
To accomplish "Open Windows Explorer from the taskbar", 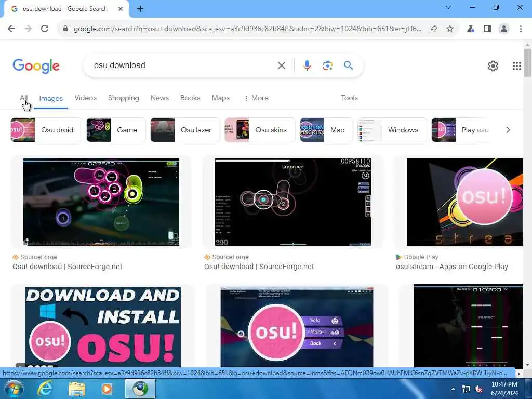I will [x=77, y=389].
